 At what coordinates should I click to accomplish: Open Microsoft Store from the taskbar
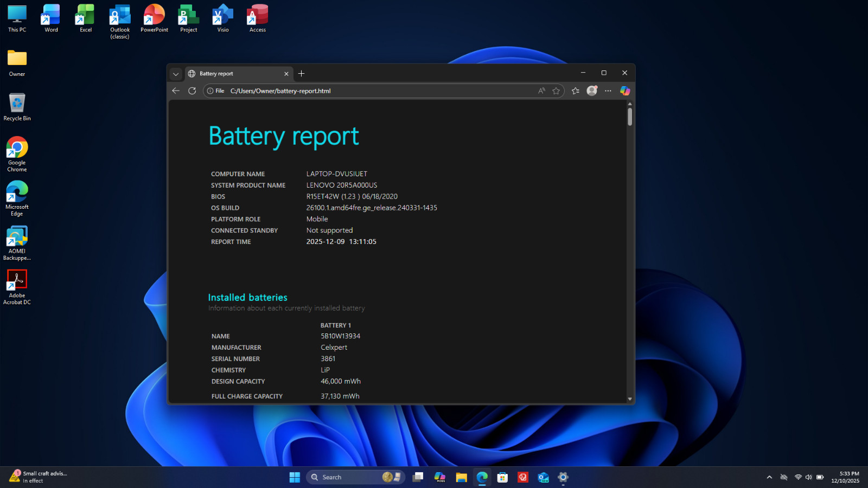502,477
